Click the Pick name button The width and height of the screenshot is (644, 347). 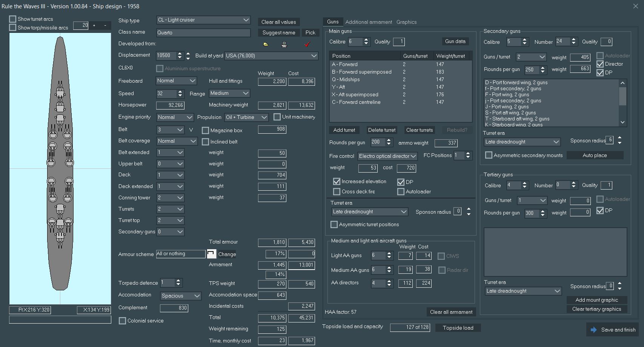(x=310, y=32)
